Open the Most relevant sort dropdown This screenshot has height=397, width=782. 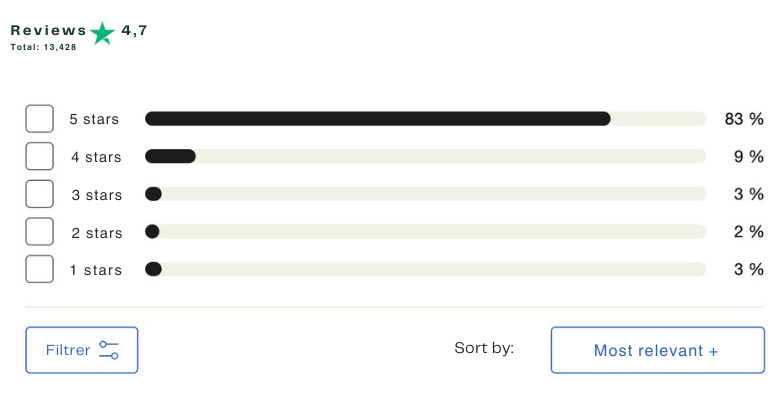(657, 350)
